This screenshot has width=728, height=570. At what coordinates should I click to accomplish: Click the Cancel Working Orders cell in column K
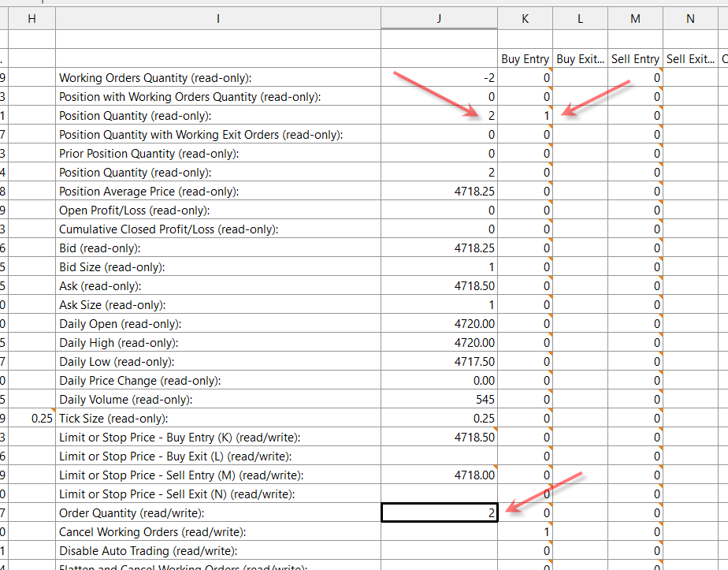[525, 532]
